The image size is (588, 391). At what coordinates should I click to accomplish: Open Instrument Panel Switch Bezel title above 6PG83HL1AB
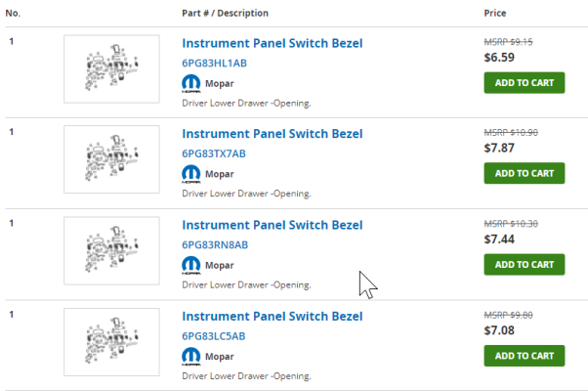click(273, 43)
